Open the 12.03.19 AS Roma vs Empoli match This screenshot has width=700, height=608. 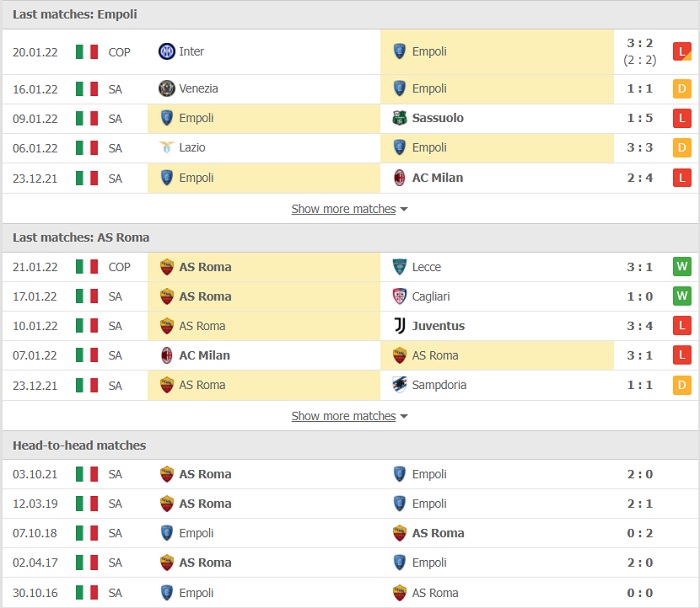point(350,504)
